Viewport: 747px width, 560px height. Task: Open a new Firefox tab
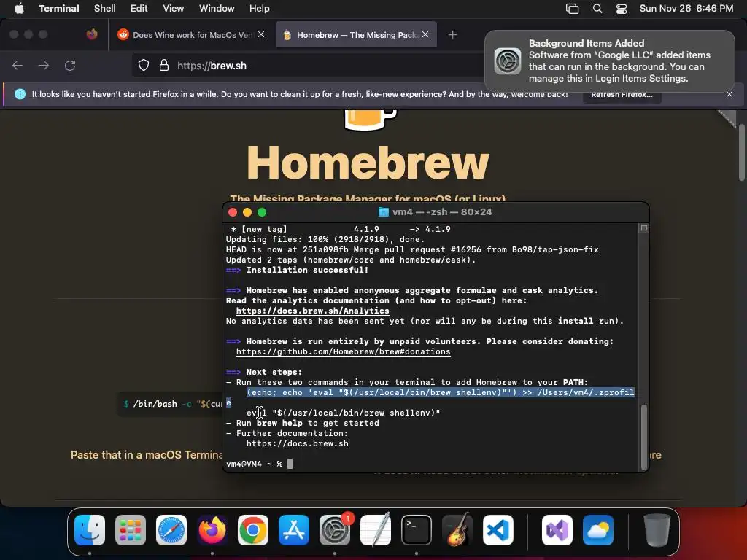click(452, 35)
